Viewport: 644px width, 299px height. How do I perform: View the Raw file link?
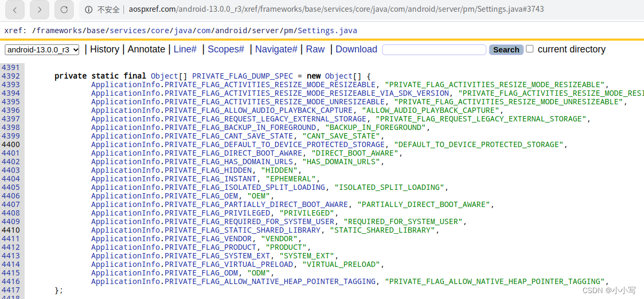point(315,49)
